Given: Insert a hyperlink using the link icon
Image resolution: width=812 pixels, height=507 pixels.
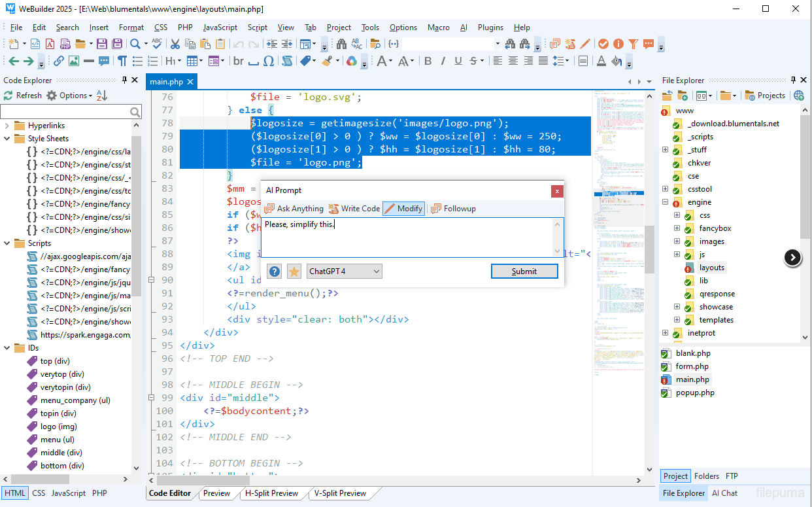Looking at the screenshot, I should point(58,61).
